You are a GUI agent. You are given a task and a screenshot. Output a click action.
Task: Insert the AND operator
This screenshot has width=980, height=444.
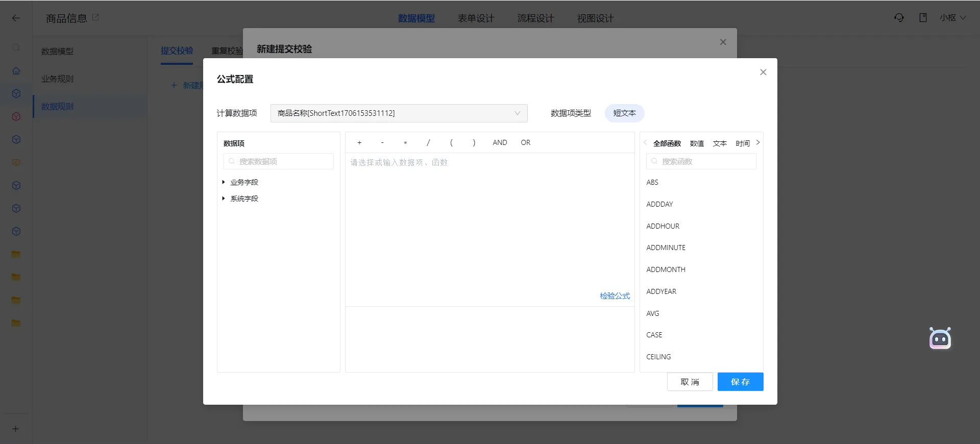point(500,142)
